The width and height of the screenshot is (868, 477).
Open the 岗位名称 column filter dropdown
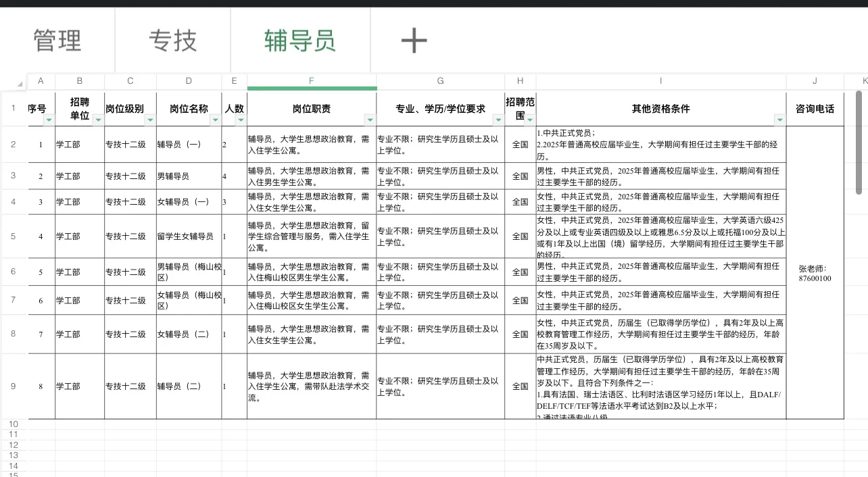click(216, 120)
